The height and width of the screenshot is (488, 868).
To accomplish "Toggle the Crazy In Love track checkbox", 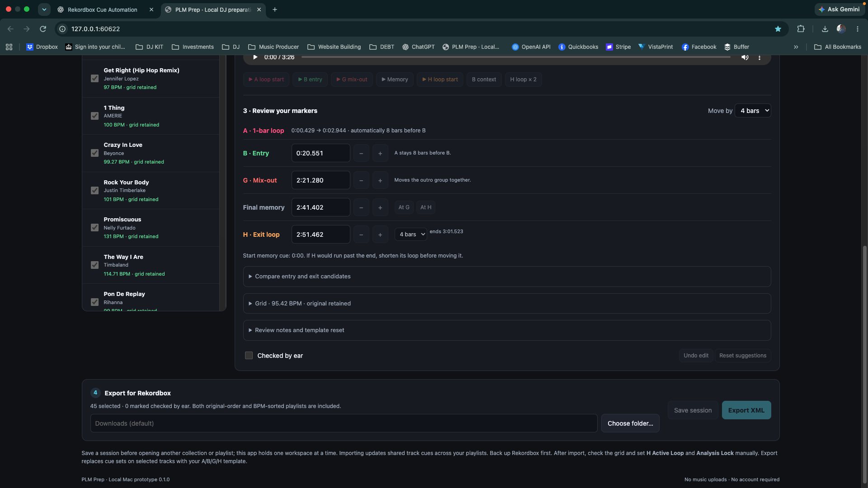I will point(94,153).
